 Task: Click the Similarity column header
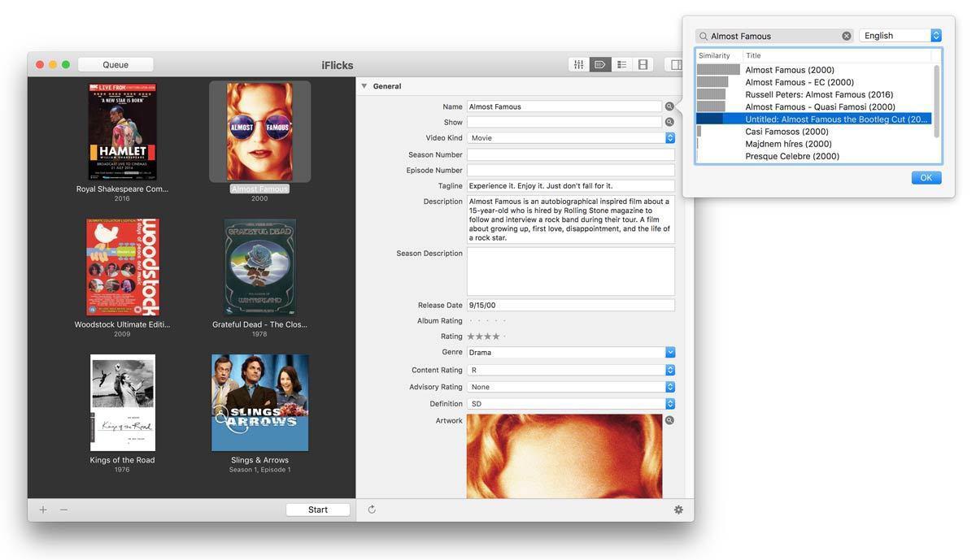[x=719, y=55]
